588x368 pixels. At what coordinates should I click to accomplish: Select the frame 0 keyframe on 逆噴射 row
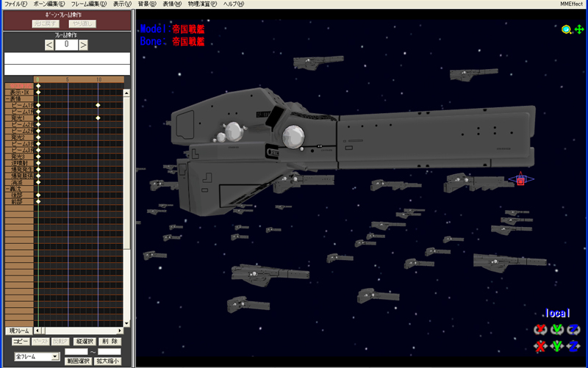[x=38, y=163]
